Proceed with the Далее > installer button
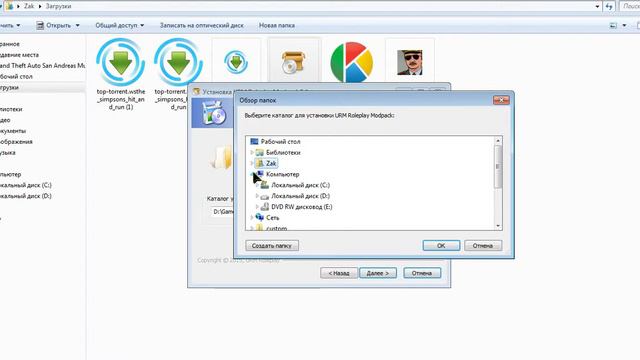This screenshot has width=640, height=360. click(x=378, y=273)
